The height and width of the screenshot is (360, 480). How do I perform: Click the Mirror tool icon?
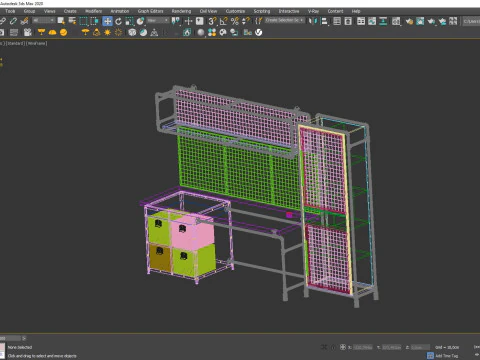[x=312, y=21]
